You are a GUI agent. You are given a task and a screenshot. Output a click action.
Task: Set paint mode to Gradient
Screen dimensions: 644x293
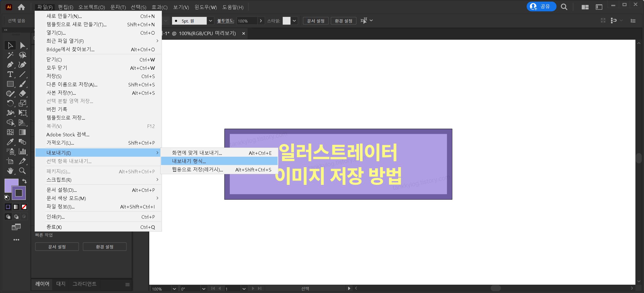tap(16, 207)
